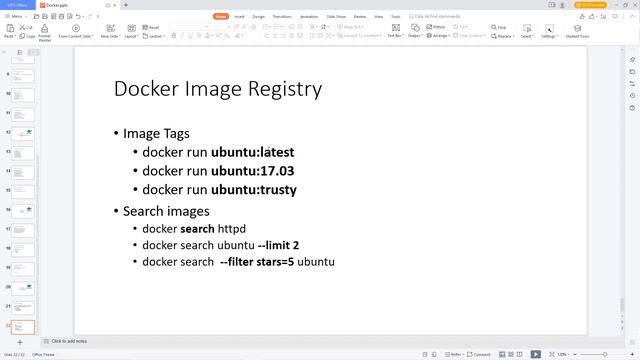This screenshot has height=360, width=640.
Task: Activate the Format Painter tool
Action: click(x=44, y=32)
